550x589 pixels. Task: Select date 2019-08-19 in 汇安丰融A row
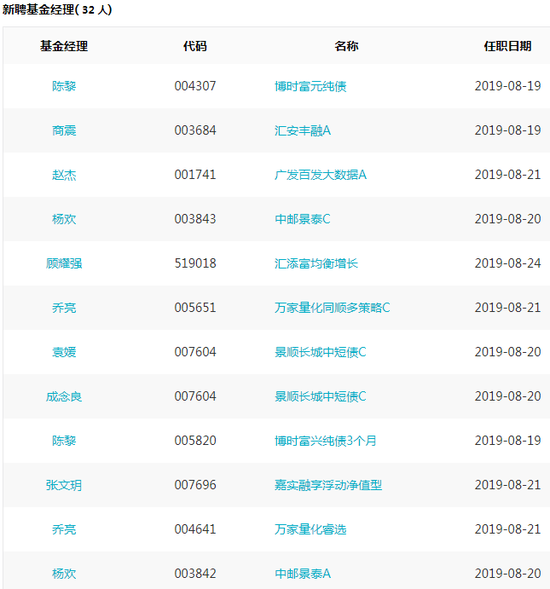[x=508, y=130]
